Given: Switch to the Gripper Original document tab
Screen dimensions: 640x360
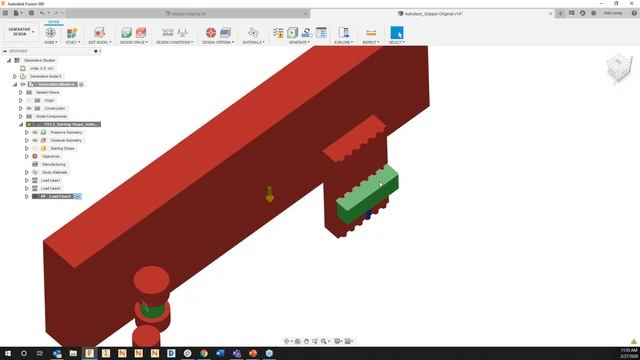Looking at the screenshot, I should [187, 13].
